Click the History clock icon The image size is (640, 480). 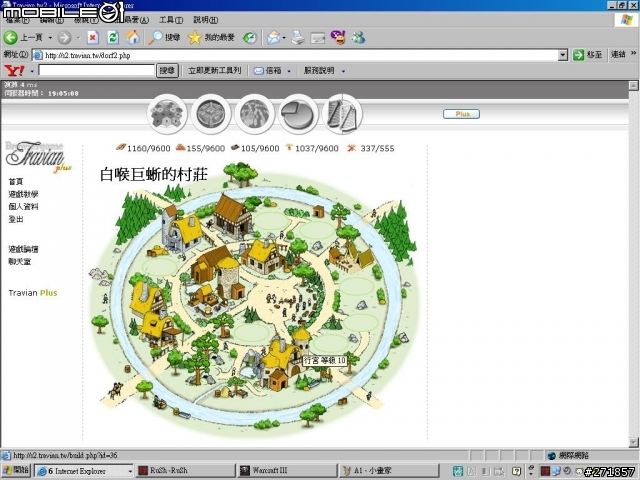click(250, 38)
